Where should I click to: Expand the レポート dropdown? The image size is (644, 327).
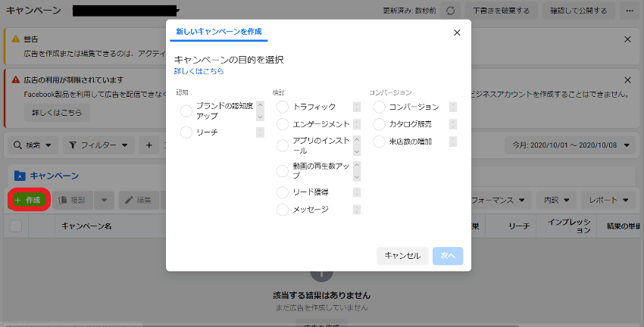(608, 200)
